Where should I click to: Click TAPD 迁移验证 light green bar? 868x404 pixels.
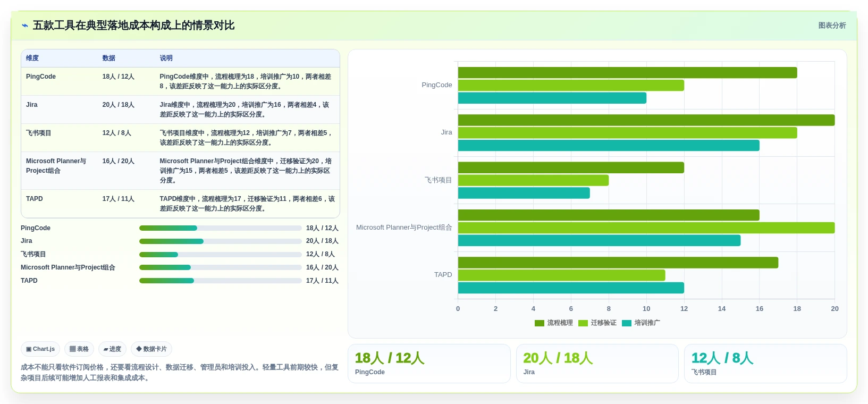561,275
